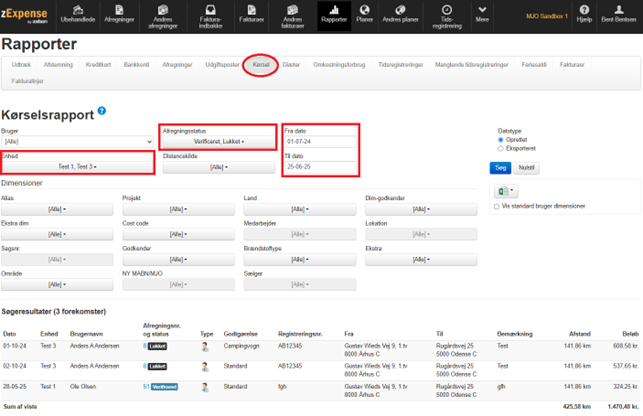643x416 pixels.
Task: Open Andres afregninger in top navigation
Action: pos(163,16)
